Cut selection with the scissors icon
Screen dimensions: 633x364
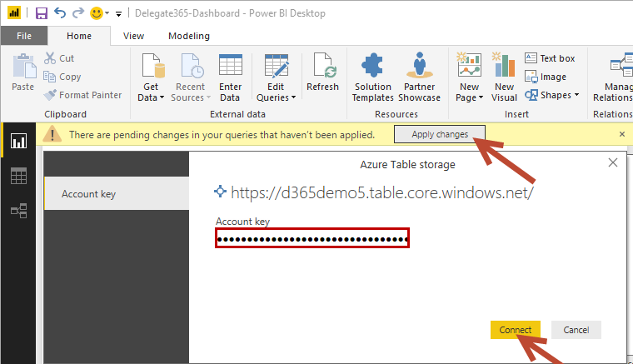59,58
